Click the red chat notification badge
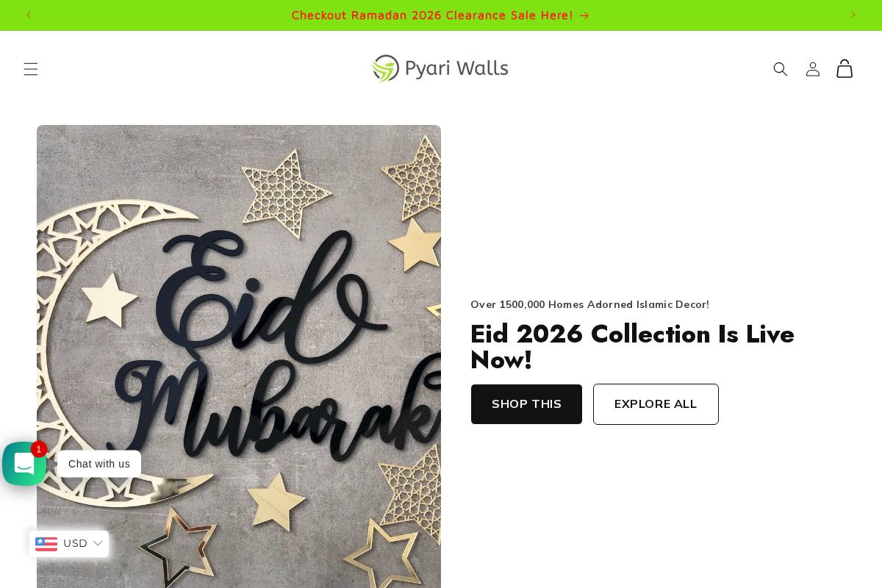This screenshot has height=588, width=882. pyautogui.click(x=39, y=449)
